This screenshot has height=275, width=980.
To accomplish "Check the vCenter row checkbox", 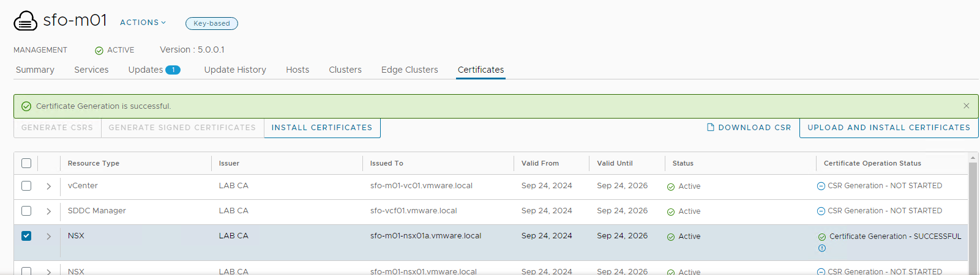I will [26, 186].
